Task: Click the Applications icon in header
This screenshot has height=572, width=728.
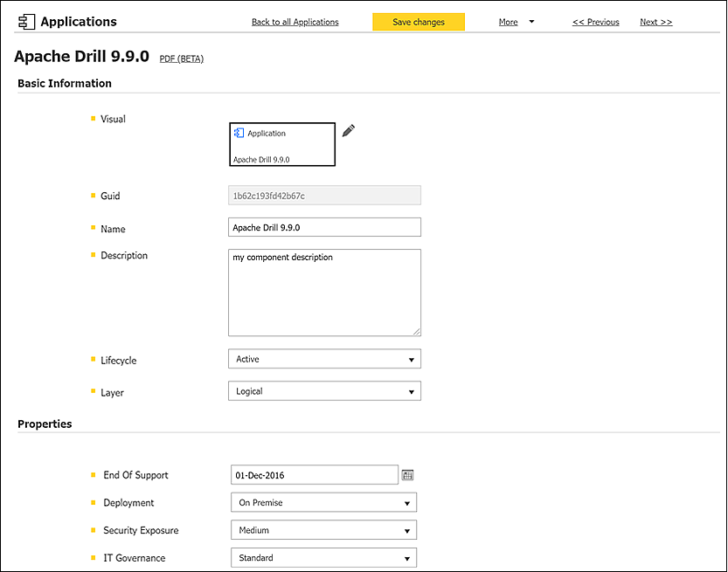Action: 26,22
